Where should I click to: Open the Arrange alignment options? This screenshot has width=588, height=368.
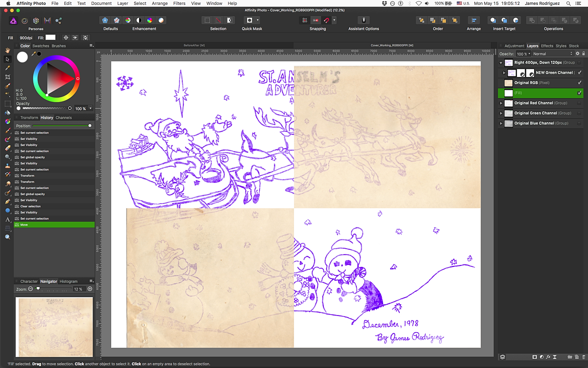pyautogui.click(x=473, y=20)
